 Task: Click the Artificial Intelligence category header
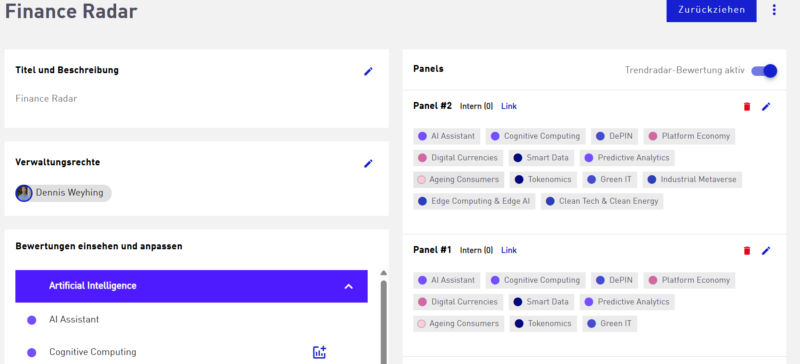coord(191,286)
